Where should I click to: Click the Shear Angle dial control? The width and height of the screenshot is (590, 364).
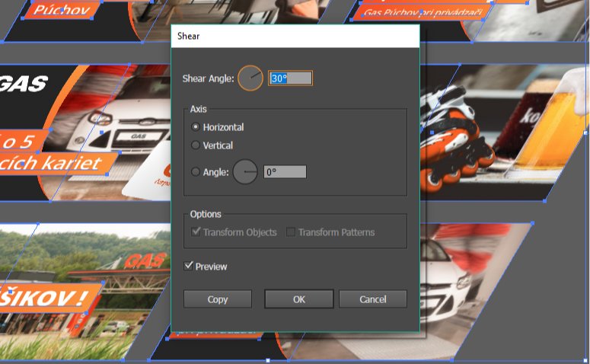[x=250, y=78]
